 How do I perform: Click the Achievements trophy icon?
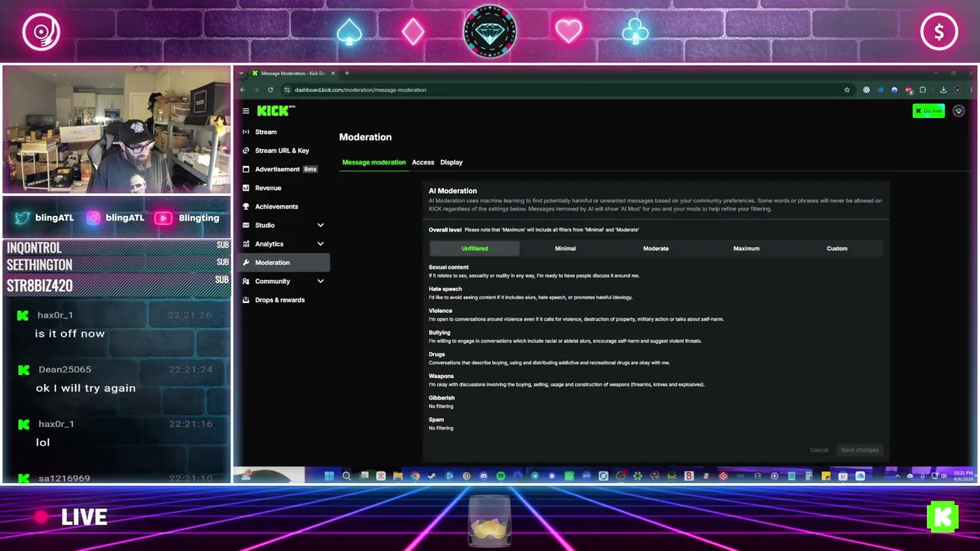pyautogui.click(x=246, y=207)
